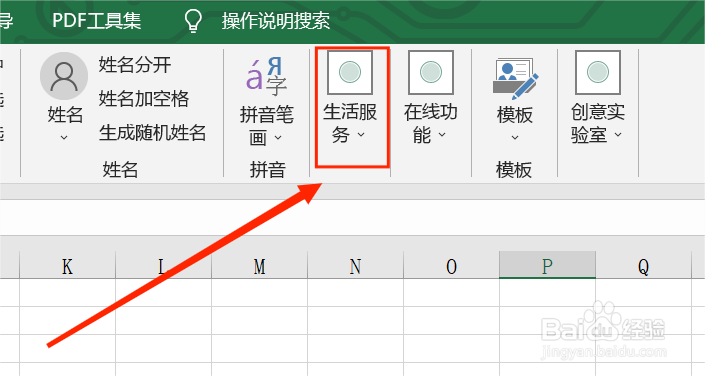Viewport: 705px width, 376px height.
Task: Click the 模板 card-and-pen icon
Action: coord(515,78)
